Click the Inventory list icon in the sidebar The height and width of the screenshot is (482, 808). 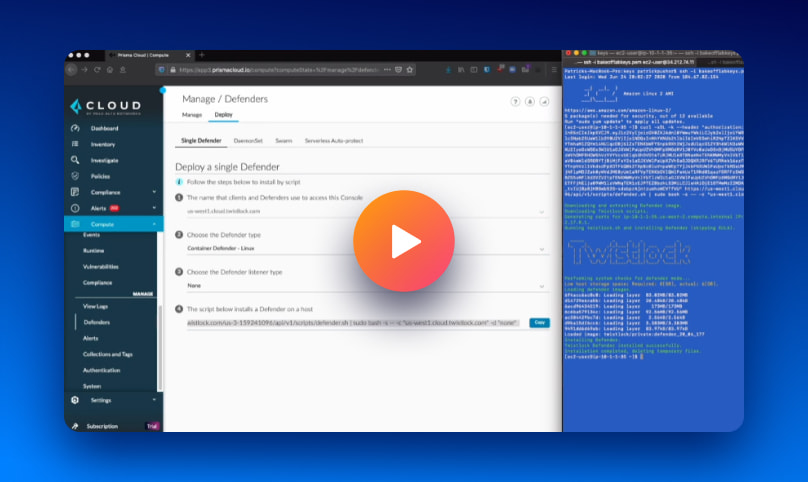[x=75, y=144]
